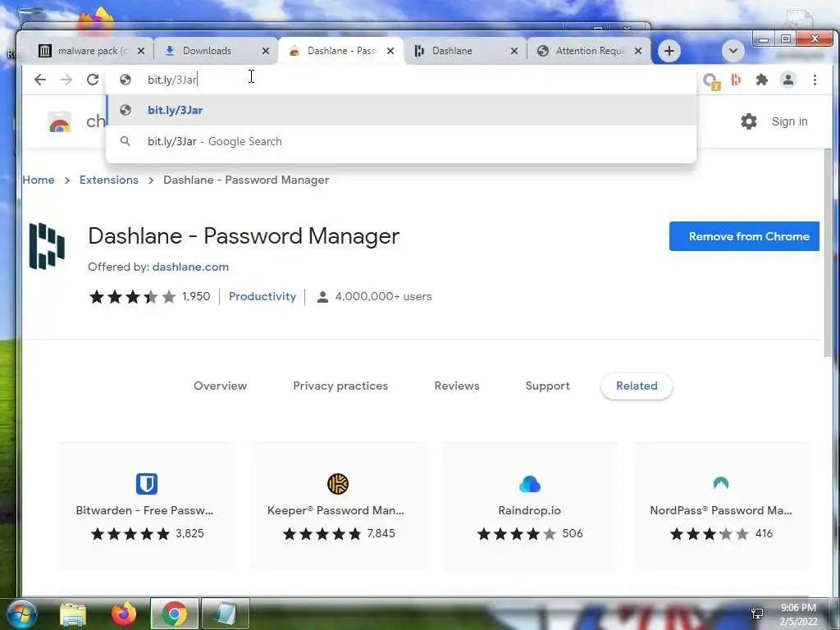This screenshot has width=840, height=630.
Task: Open the Keeper Password Manager card title
Action: (x=336, y=510)
